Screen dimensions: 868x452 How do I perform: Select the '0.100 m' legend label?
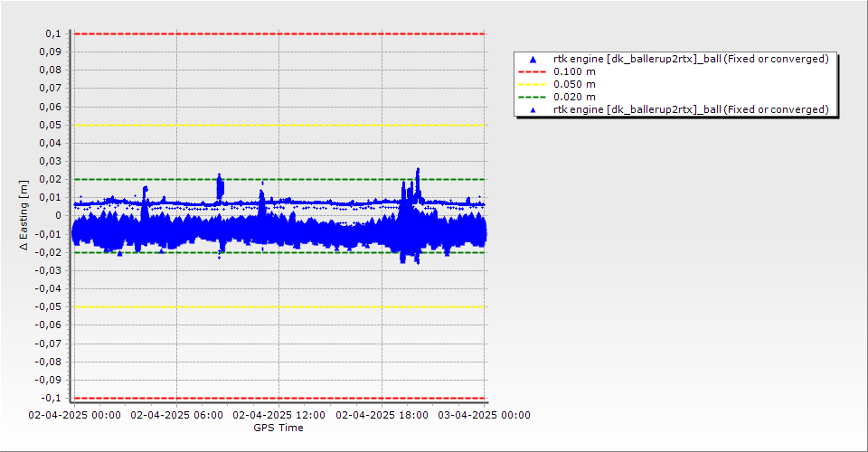[x=575, y=72]
